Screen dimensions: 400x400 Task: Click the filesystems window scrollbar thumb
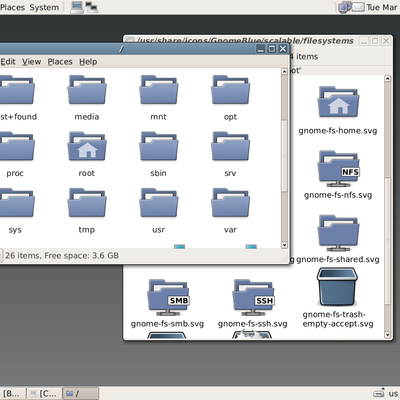(387, 241)
